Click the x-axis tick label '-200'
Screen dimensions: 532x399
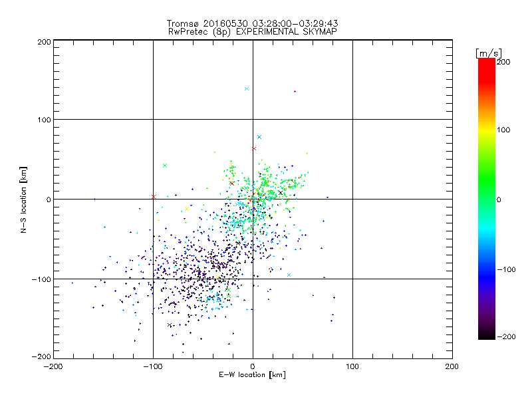coord(53,366)
